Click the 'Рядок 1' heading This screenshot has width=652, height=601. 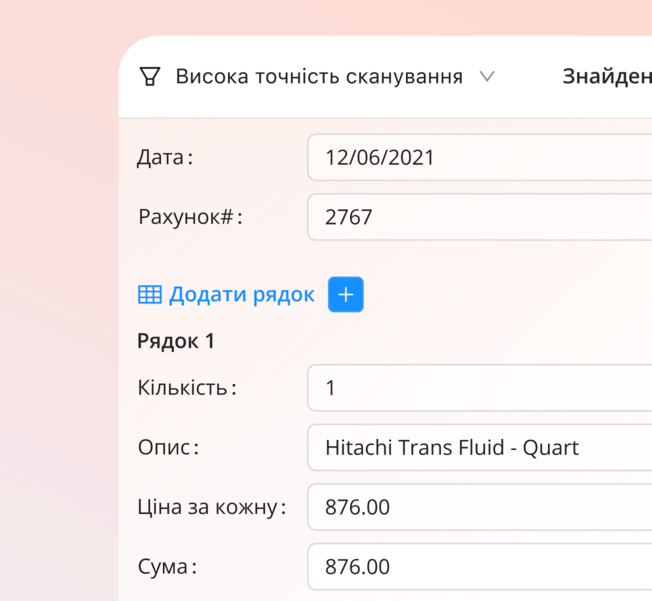[x=176, y=341]
